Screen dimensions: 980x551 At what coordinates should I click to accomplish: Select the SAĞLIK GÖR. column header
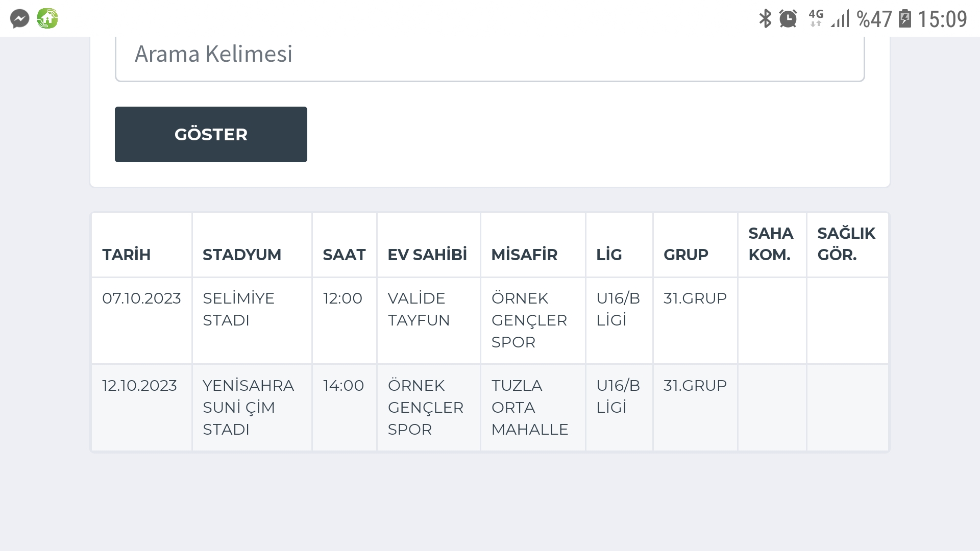(x=847, y=245)
